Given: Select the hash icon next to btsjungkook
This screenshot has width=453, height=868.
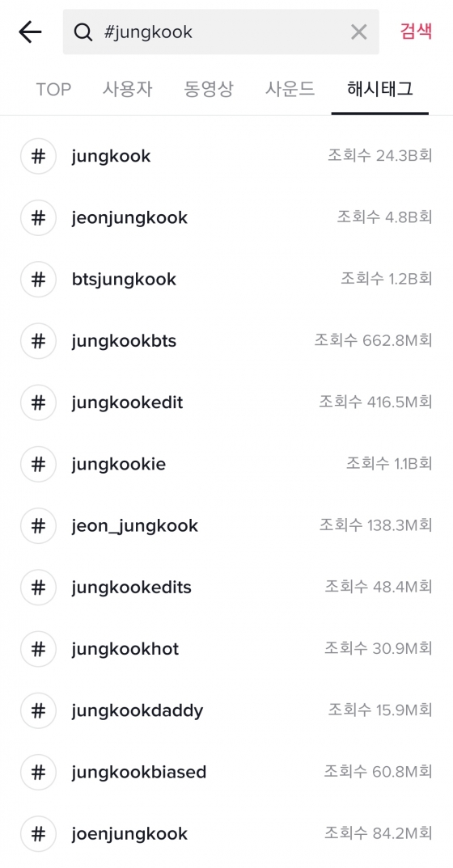Looking at the screenshot, I should (38, 280).
